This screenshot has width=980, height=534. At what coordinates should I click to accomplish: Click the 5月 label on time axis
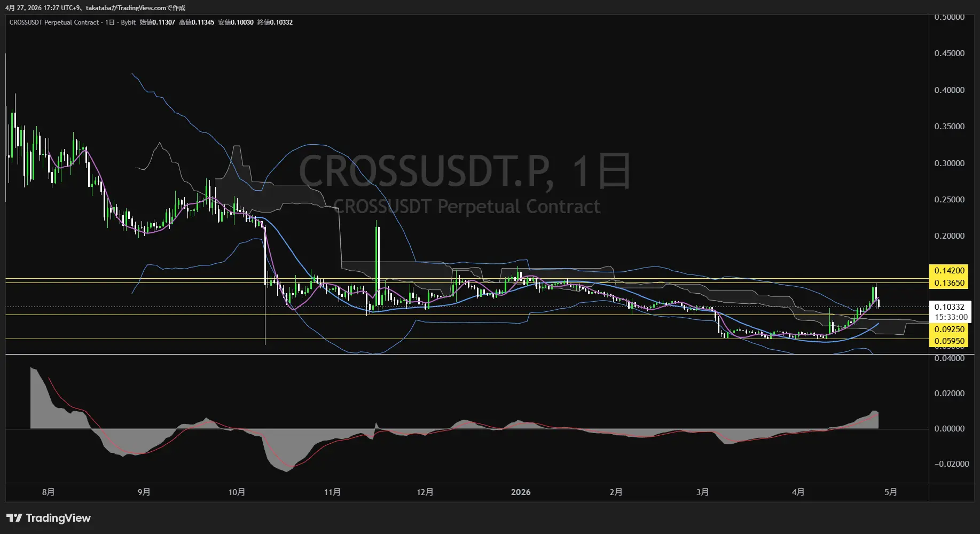[x=890, y=492]
